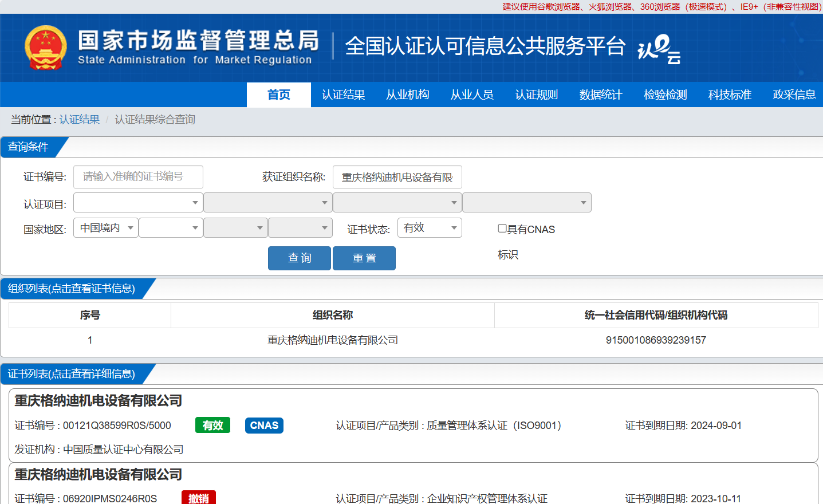Click the green 有效 status badge
823x504 pixels.
pyautogui.click(x=212, y=426)
